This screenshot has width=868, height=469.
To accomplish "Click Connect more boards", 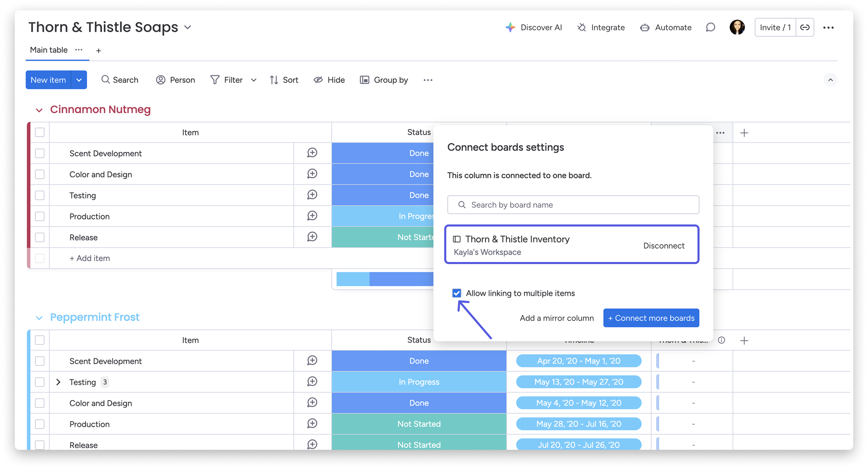I will tap(651, 318).
